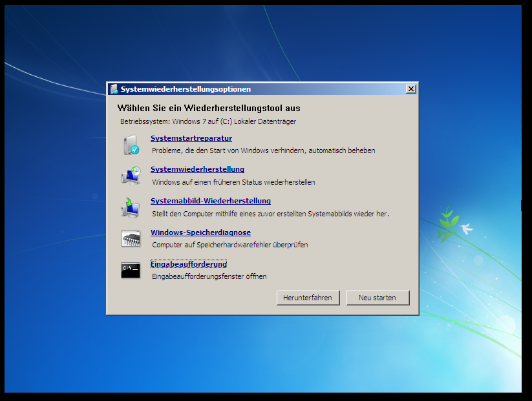532x401 pixels.
Task: Click the text 'Betriebssystem: Windows 7 auf (C:) Lokaler Datenträger'
Action: [x=208, y=121]
